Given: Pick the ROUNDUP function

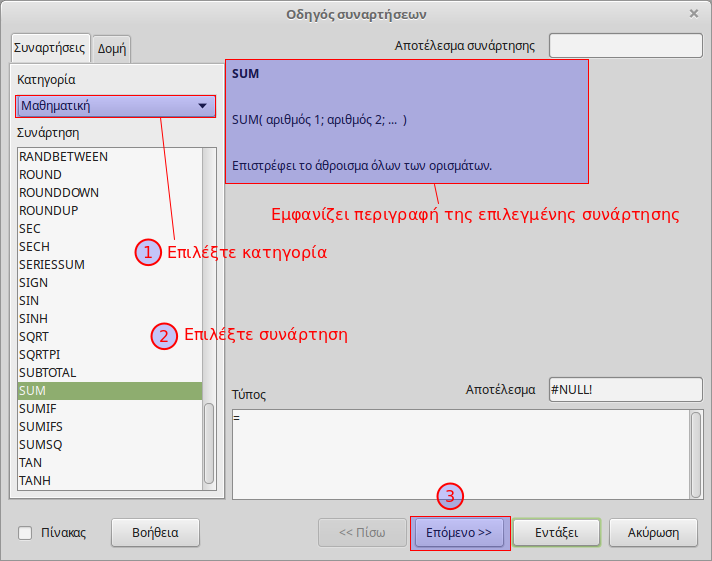Looking at the screenshot, I should pos(48,211).
